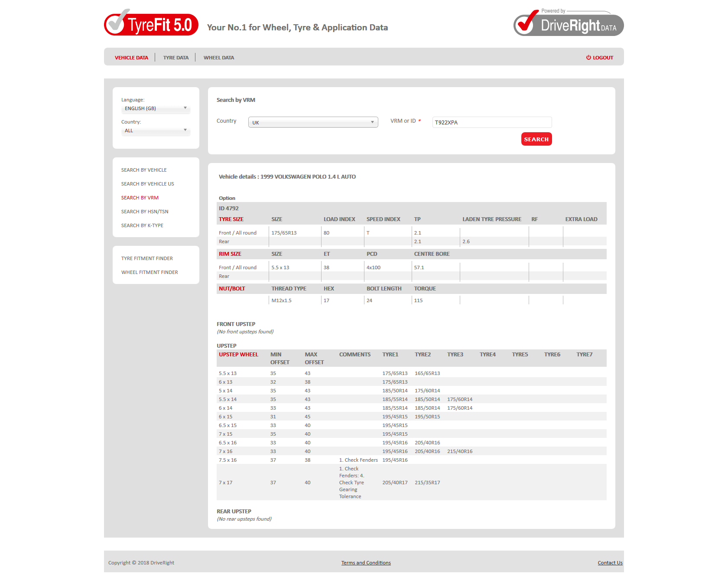Click the VRM or ID input field

click(491, 122)
